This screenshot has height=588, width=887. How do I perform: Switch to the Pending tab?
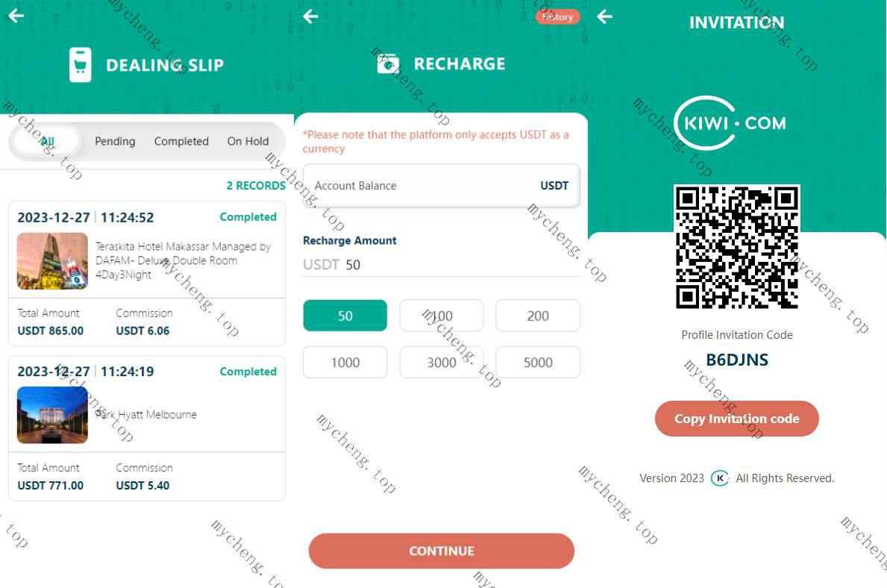pyautogui.click(x=115, y=142)
